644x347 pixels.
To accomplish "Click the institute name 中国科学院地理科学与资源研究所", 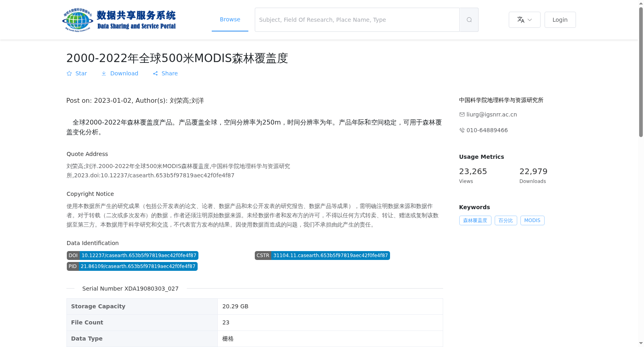I will 501,100.
